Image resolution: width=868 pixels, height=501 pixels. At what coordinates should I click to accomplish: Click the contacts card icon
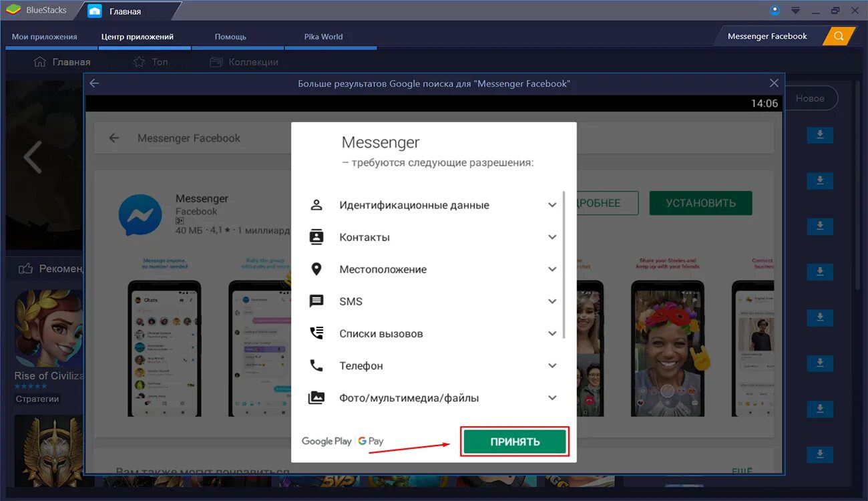pos(316,236)
